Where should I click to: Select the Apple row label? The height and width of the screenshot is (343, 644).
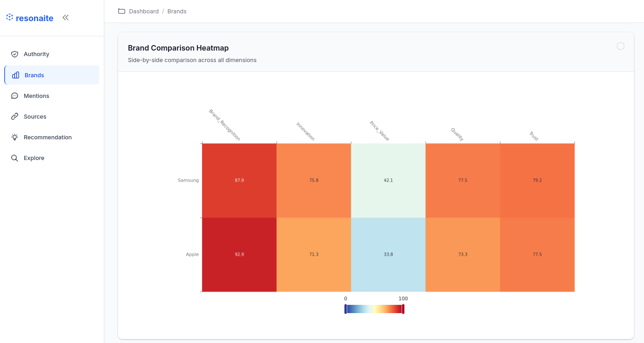pos(192,254)
